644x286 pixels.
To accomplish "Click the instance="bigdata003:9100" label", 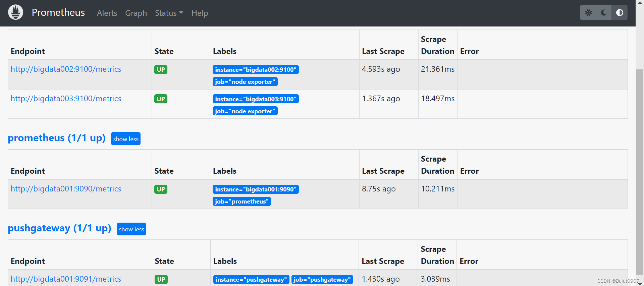I will tap(256, 99).
